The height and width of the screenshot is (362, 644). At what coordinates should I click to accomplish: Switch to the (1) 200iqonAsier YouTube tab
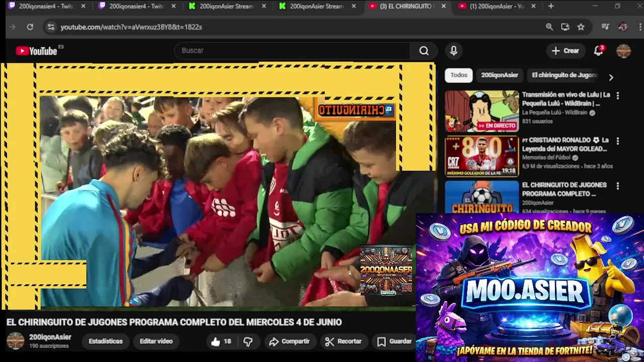point(498,6)
